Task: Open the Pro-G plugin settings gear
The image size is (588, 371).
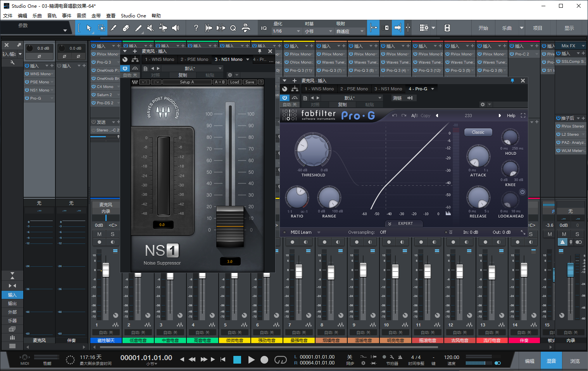Action: (483, 105)
